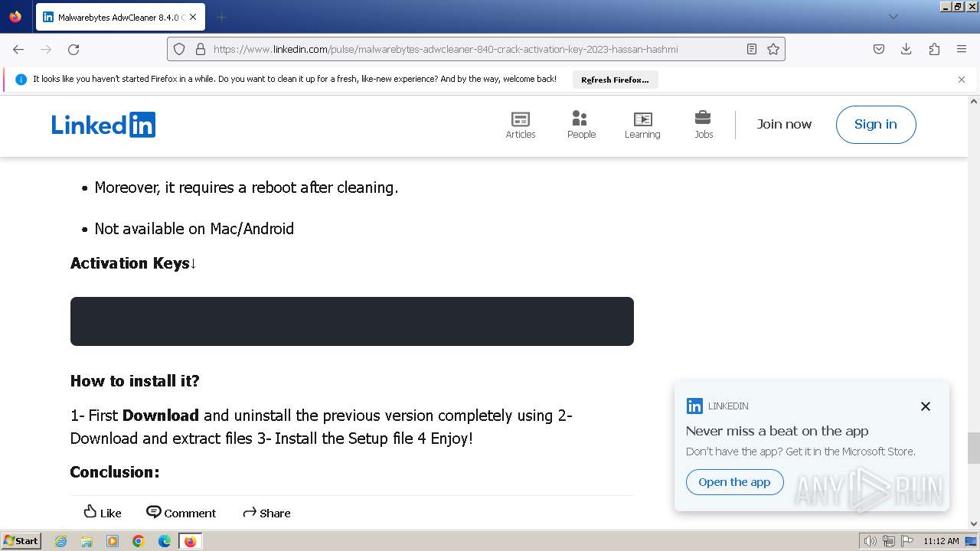Open the Pocket save icon

point(879,49)
